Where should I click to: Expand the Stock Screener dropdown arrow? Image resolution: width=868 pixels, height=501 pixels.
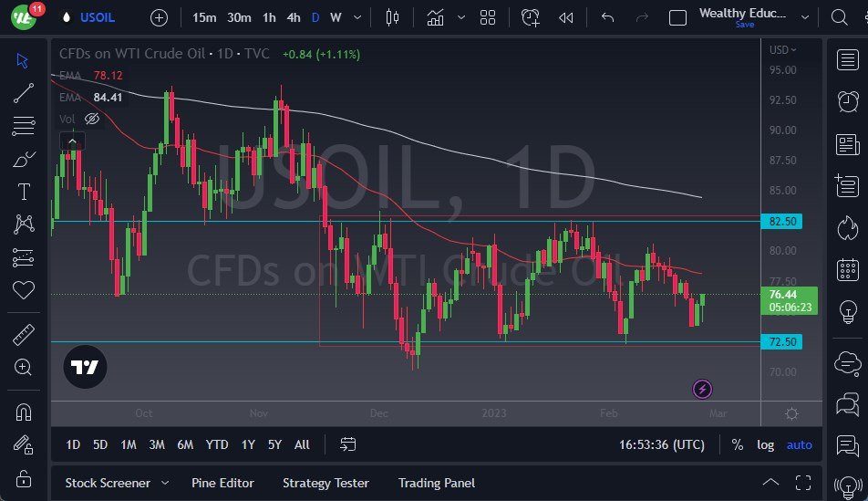(165, 483)
